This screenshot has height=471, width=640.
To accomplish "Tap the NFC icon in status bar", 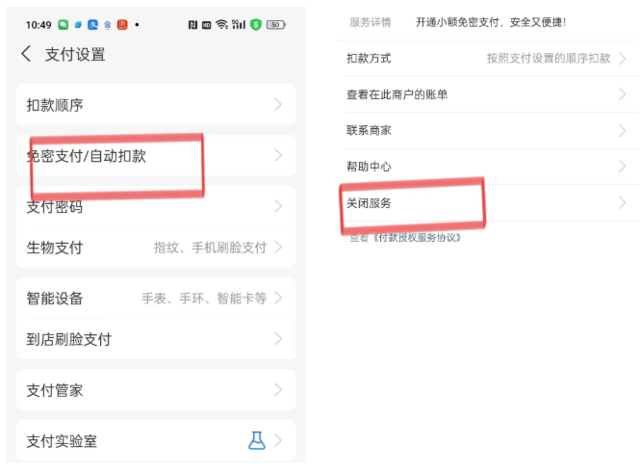I will (x=191, y=24).
